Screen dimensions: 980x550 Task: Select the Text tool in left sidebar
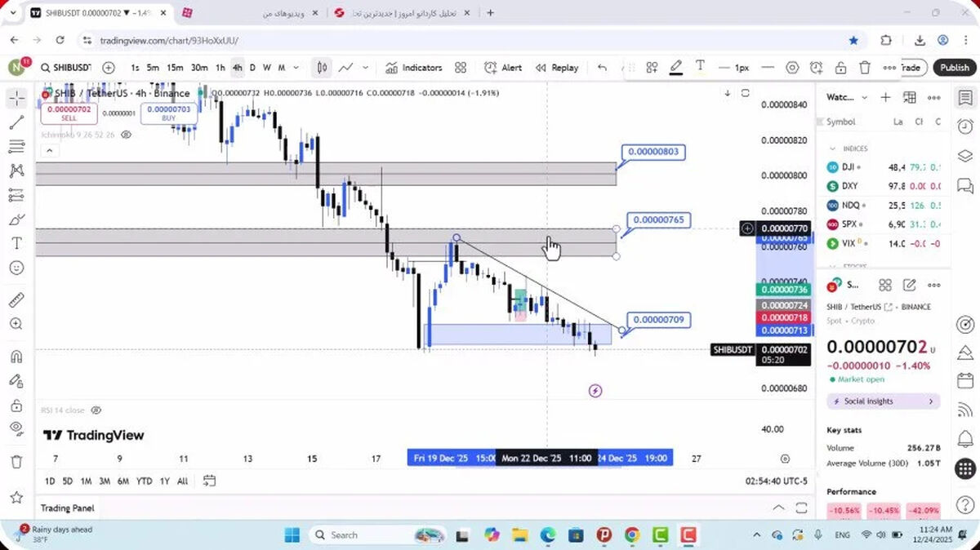click(x=16, y=243)
